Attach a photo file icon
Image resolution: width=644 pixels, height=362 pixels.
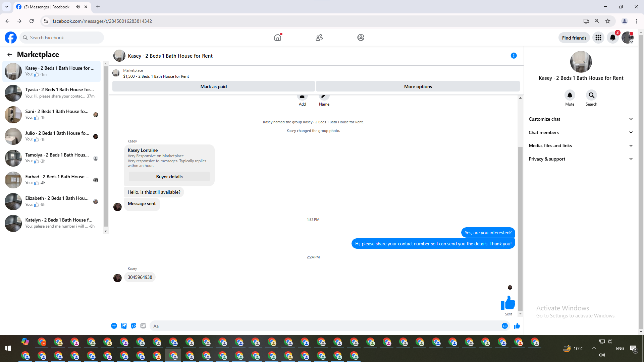point(124,326)
